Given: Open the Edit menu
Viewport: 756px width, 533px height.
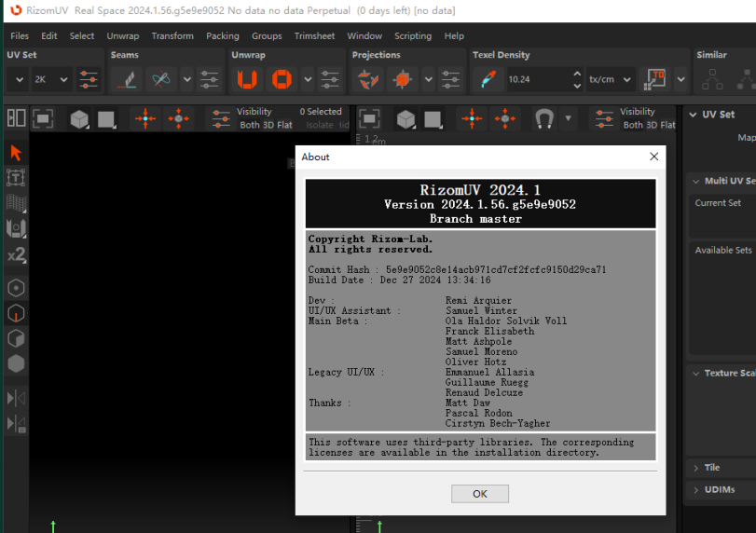Looking at the screenshot, I should (48, 35).
